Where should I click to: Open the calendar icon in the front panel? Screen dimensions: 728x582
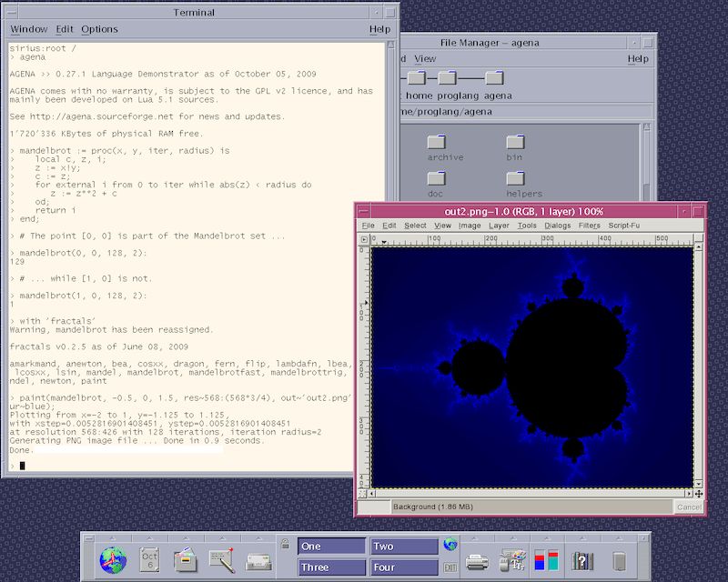150,559
